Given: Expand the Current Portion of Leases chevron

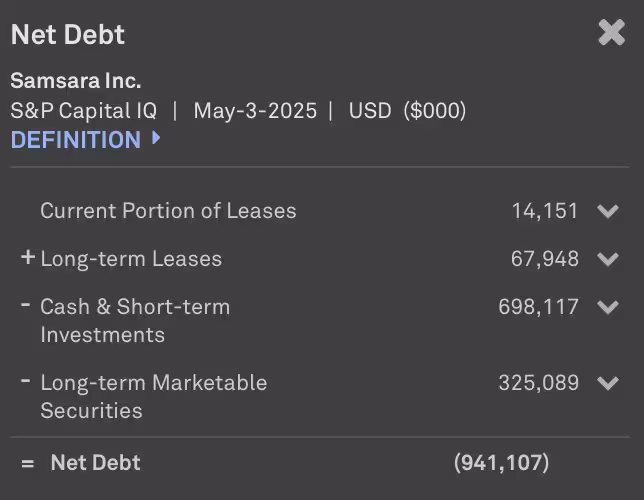Looking at the screenshot, I should [x=608, y=211].
